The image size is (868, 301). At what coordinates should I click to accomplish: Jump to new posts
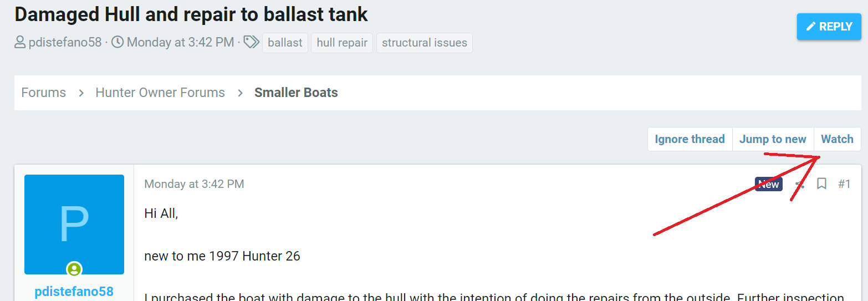[773, 139]
